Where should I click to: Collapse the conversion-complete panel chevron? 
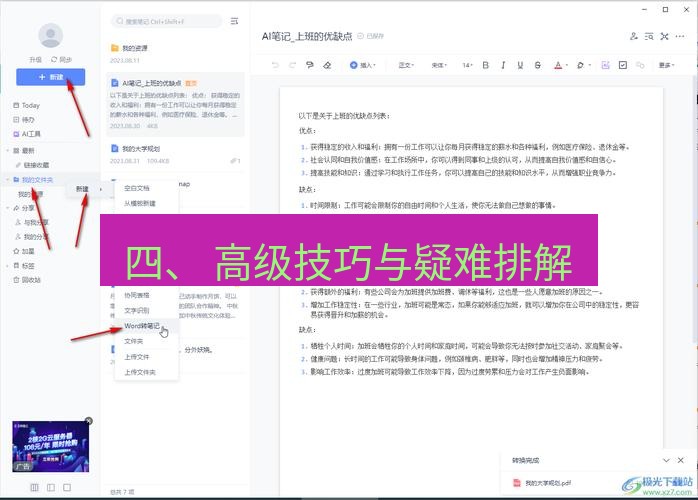coord(666,460)
